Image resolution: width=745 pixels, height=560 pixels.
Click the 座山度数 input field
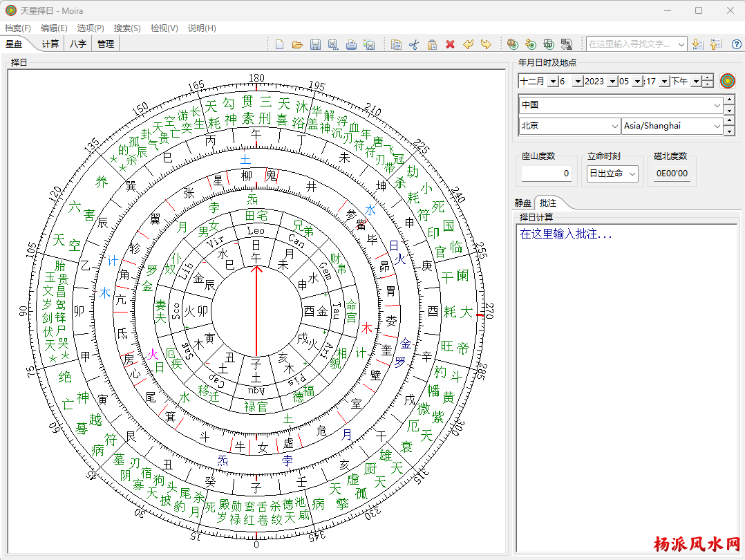(x=547, y=174)
